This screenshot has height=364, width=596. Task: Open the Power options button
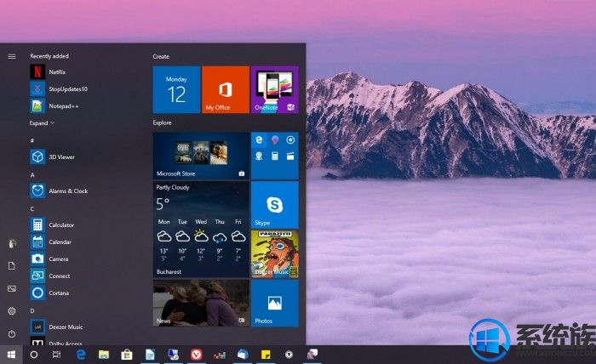click(x=12, y=334)
